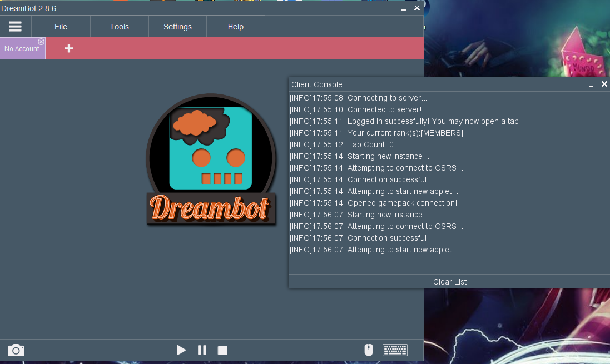
Task: Select the 'Tab Count: 0' log line
Action: (x=341, y=144)
